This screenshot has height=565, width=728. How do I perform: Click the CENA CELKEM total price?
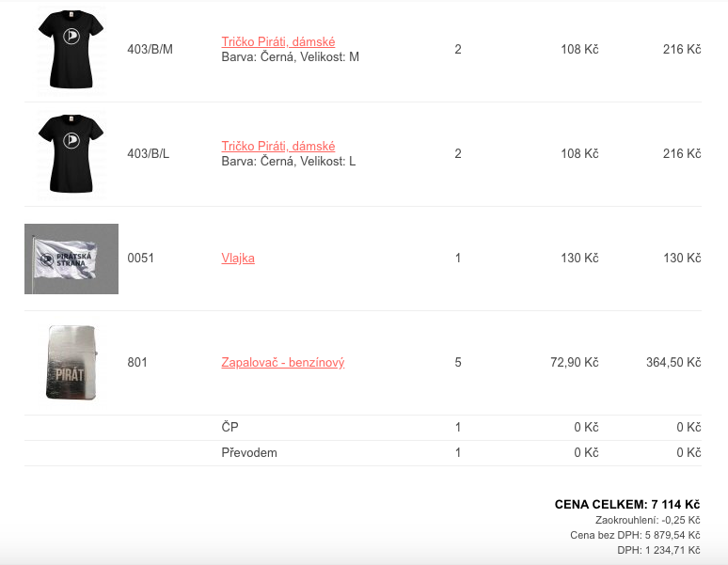627,505
